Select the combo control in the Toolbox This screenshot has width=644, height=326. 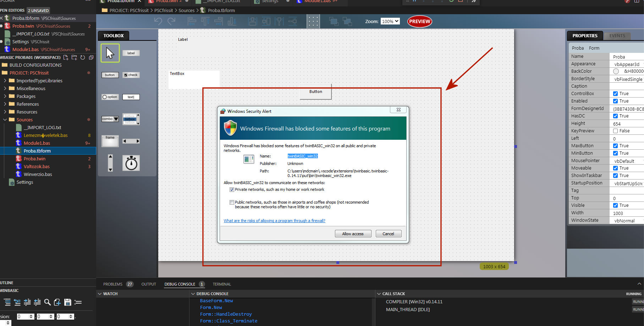[x=110, y=119]
